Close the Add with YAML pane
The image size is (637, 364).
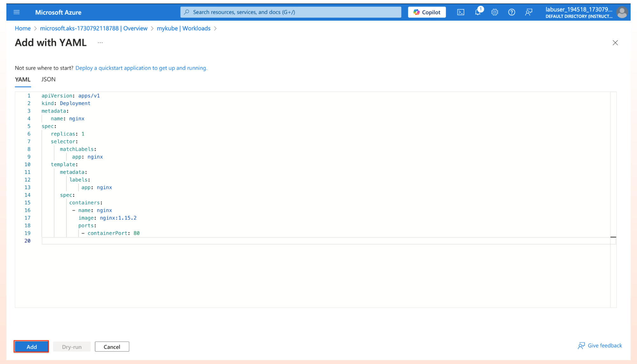[x=615, y=43]
